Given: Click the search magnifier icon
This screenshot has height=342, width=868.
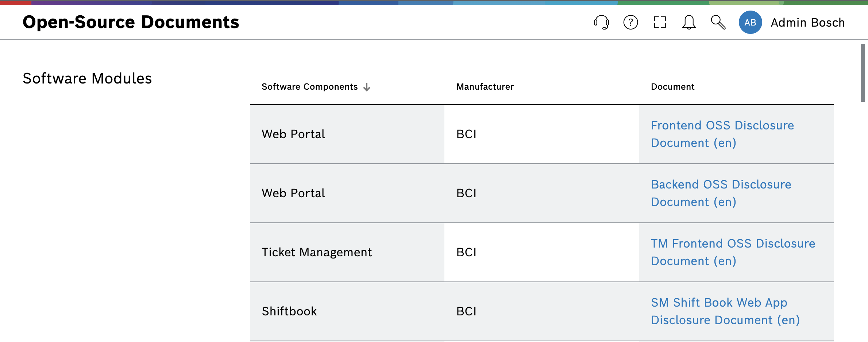Looking at the screenshot, I should pyautogui.click(x=718, y=22).
